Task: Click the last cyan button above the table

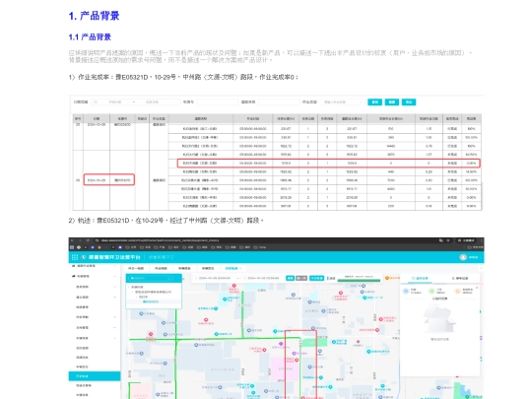Action: (409, 101)
